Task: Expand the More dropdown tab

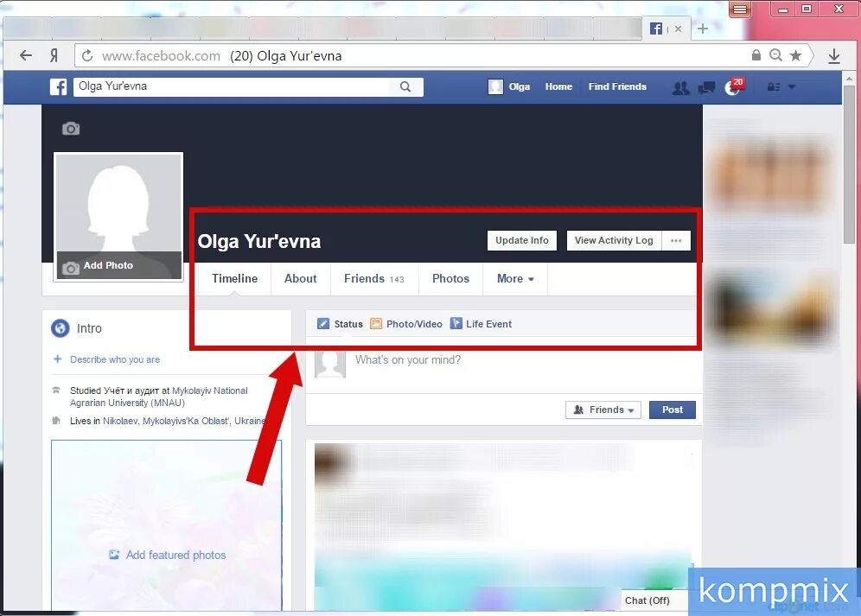Action: click(x=515, y=279)
